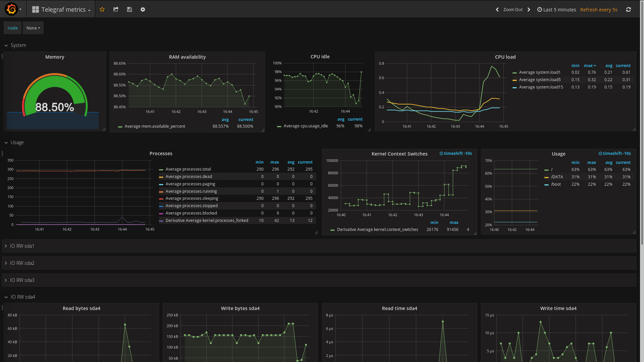This screenshot has width=644, height=362.
Task: Open the node None variable dropdown
Action: coord(33,28)
